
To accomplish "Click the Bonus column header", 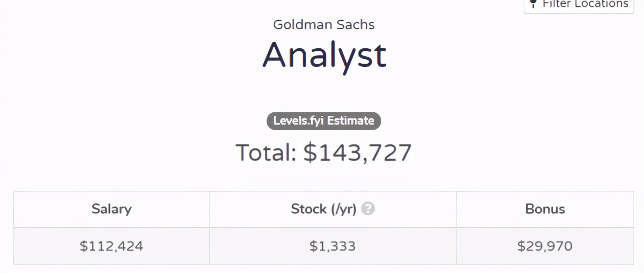I will 545,209.
